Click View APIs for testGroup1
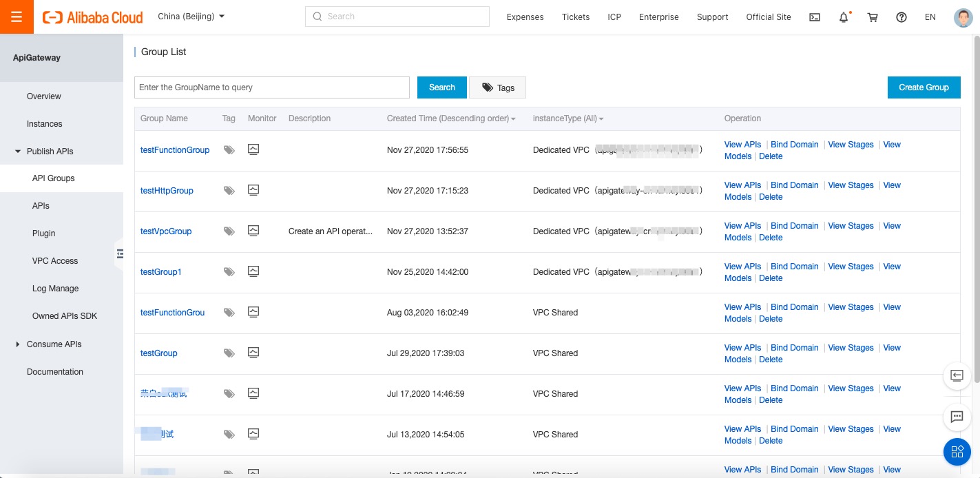This screenshot has height=478, width=980. [x=742, y=267]
